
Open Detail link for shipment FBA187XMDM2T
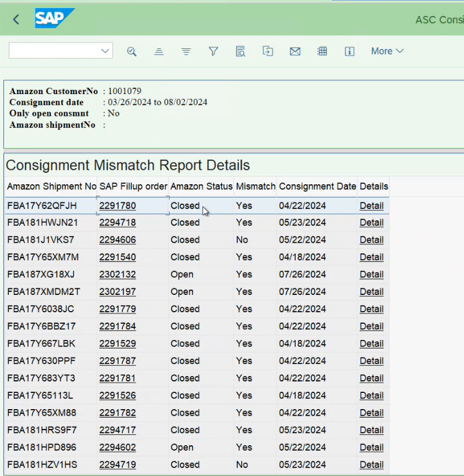click(x=371, y=292)
